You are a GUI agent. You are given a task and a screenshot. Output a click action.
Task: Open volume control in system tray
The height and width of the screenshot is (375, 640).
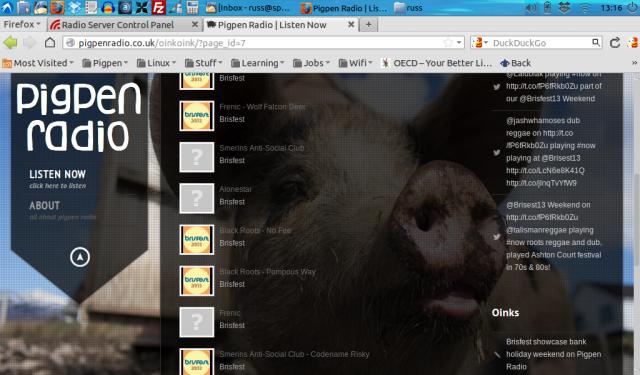[531, 8]
